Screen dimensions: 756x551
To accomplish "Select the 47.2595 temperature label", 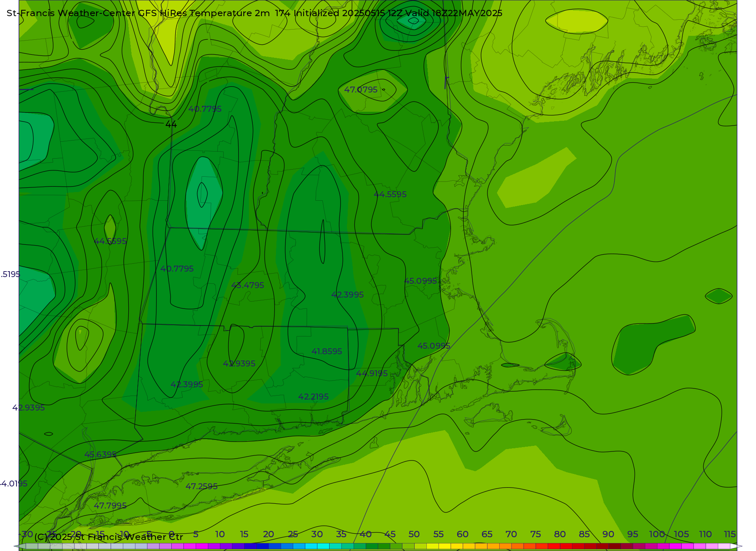I will [x=202, y=486].
